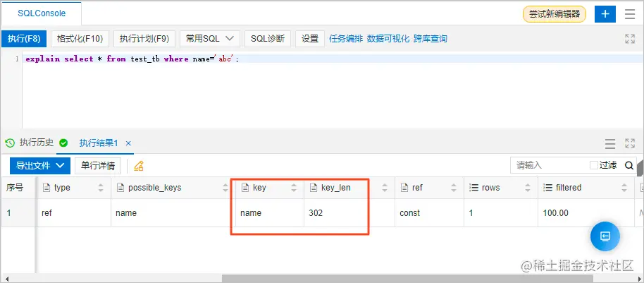644x283 pixels.
Task: Open the 数据可视化 link
Action: (x=388, y=39)
